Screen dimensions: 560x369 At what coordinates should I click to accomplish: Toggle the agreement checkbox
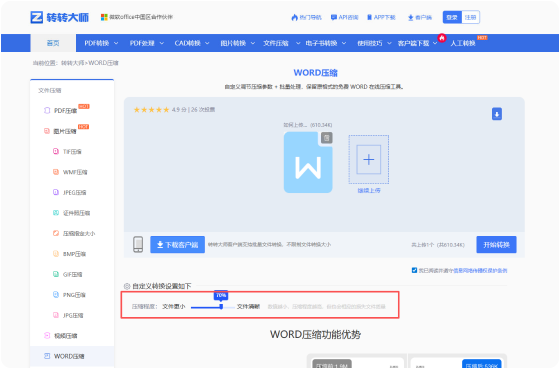[414, 270]
